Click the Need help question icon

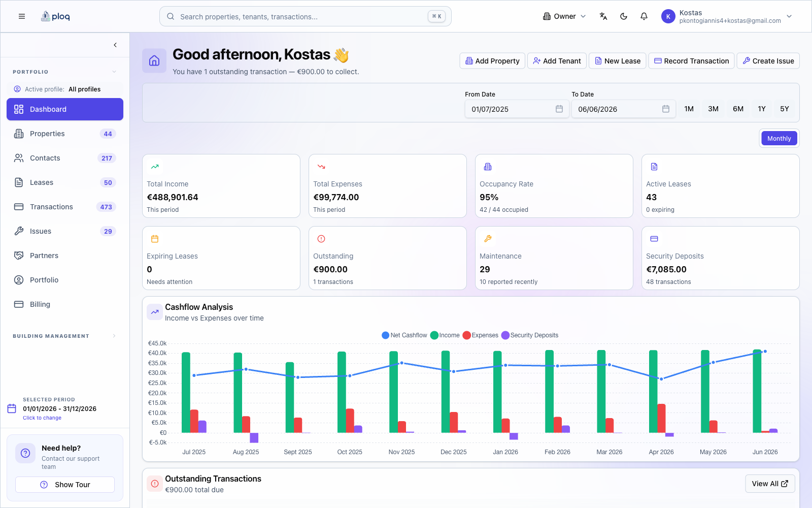25,453
